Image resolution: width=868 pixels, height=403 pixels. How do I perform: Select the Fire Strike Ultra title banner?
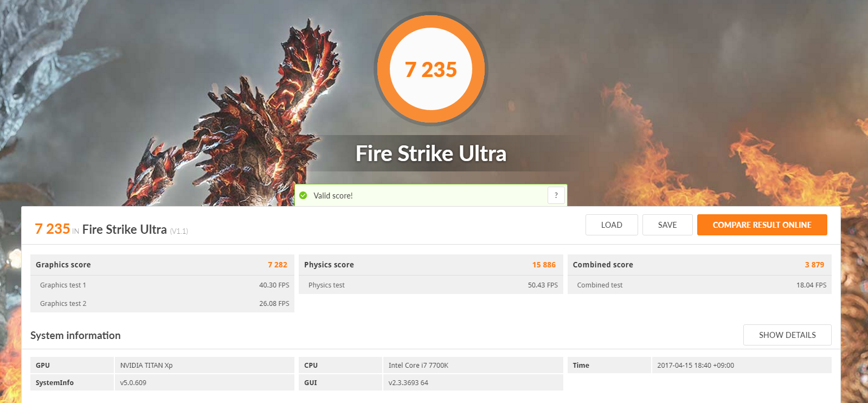point(431,153)
